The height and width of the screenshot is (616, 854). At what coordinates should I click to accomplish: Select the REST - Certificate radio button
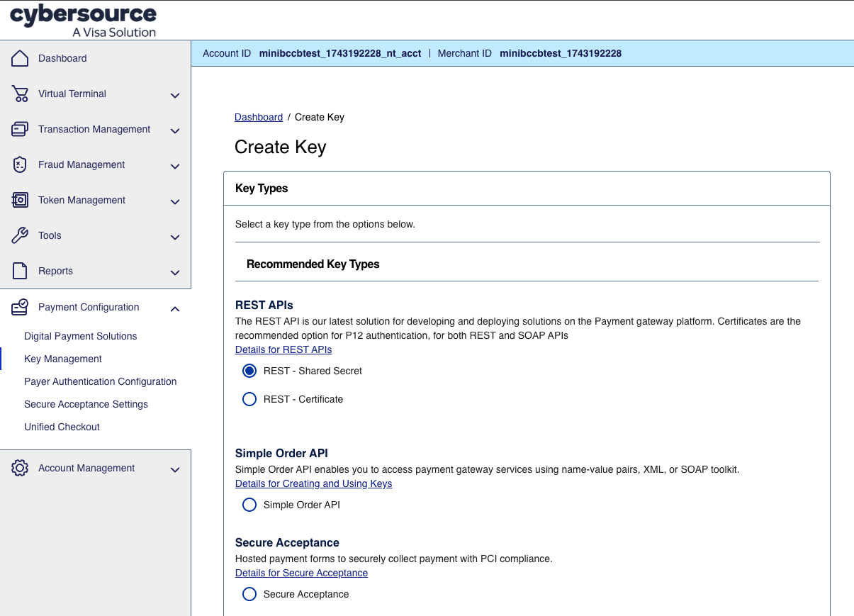pyautogui.click(x=249, y=399)
